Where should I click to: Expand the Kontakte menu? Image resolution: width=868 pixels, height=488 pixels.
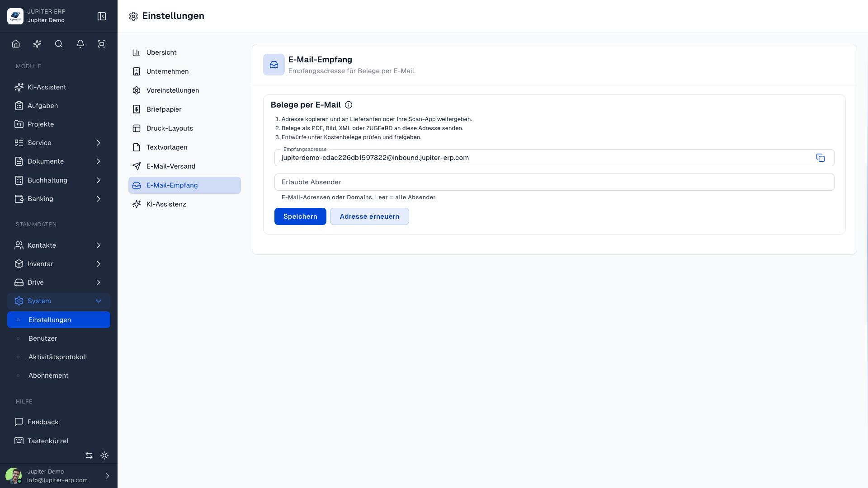[59, 245]
